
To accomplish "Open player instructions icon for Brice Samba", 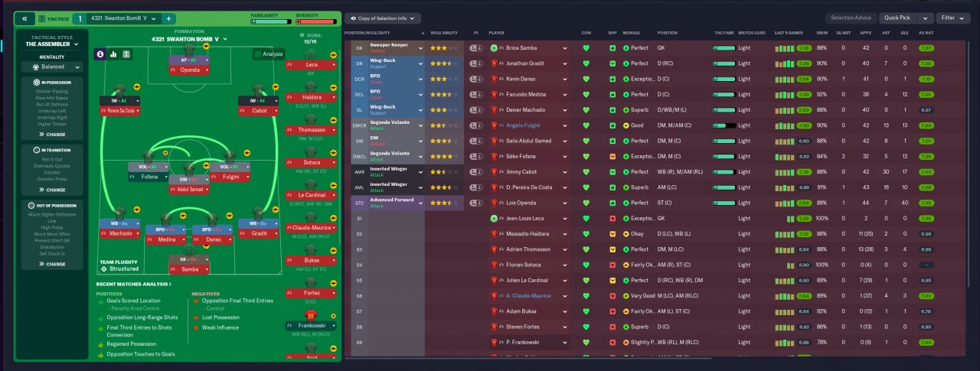I will click(476, 48).
